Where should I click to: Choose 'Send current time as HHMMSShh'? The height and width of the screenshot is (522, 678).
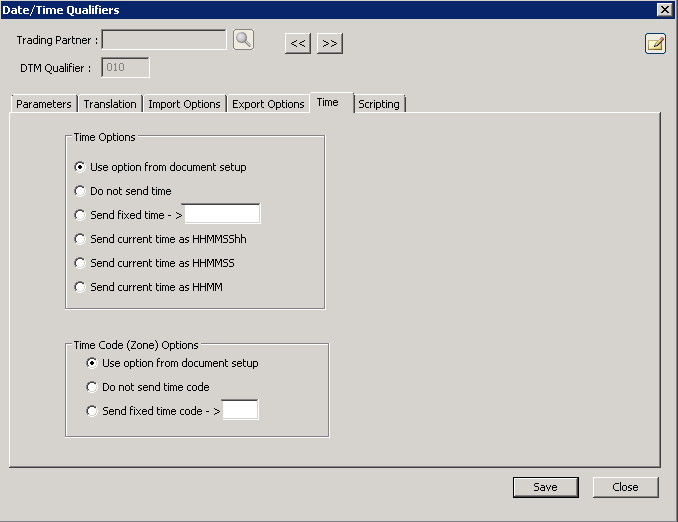point(81,239)
